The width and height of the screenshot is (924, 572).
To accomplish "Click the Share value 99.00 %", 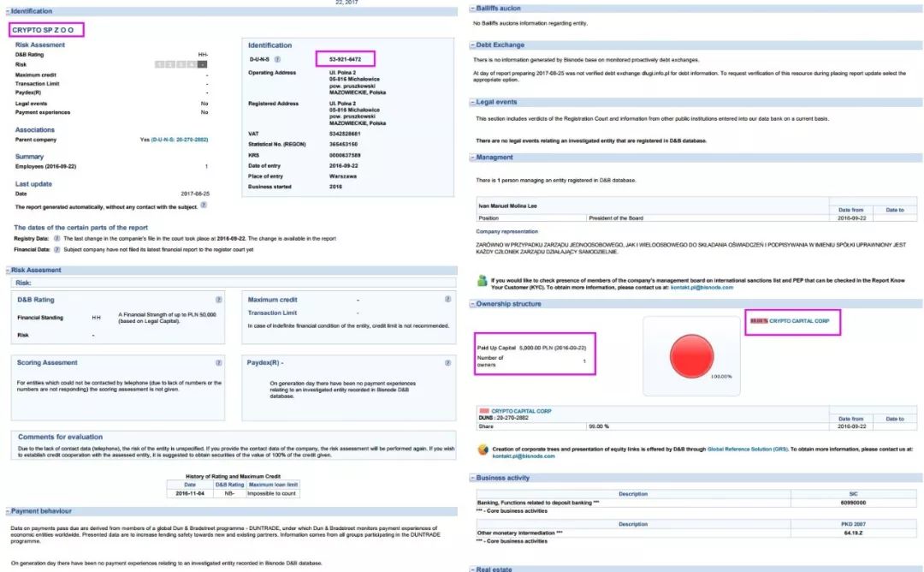I will [x=599, y=426].
